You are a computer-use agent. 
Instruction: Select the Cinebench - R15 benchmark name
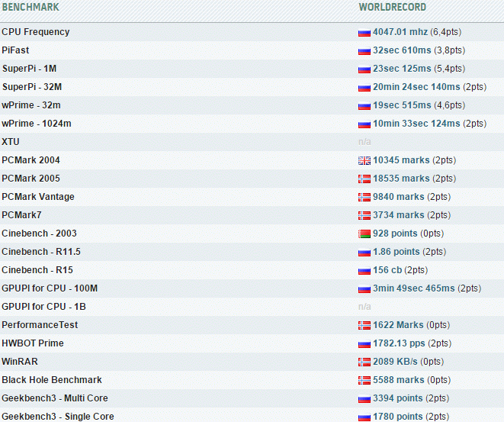pos(37,270)
